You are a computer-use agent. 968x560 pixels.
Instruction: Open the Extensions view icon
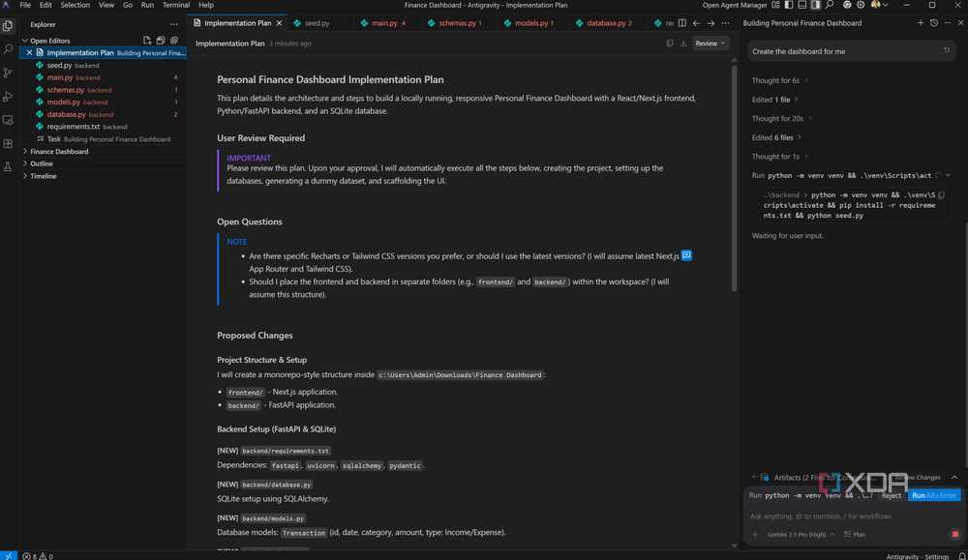(8, 144)
